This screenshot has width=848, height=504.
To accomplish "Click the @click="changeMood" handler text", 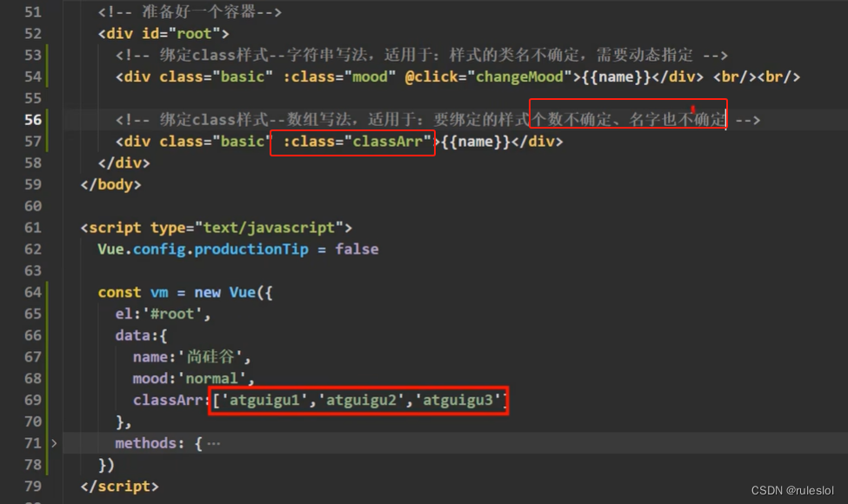I will point(485,76).
